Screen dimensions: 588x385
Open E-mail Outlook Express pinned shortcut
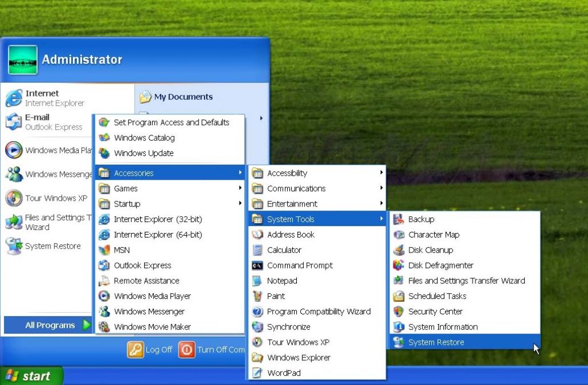pyautogui.click(x=44, y=122)
